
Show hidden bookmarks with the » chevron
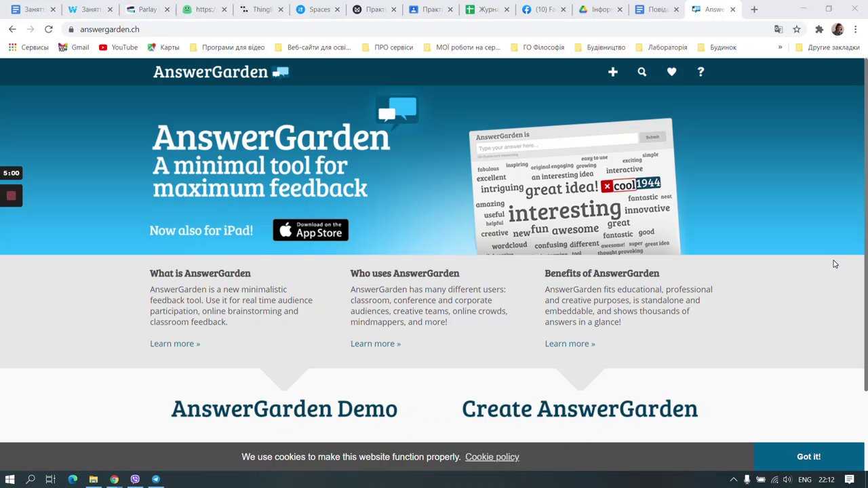tap(780, 47)
